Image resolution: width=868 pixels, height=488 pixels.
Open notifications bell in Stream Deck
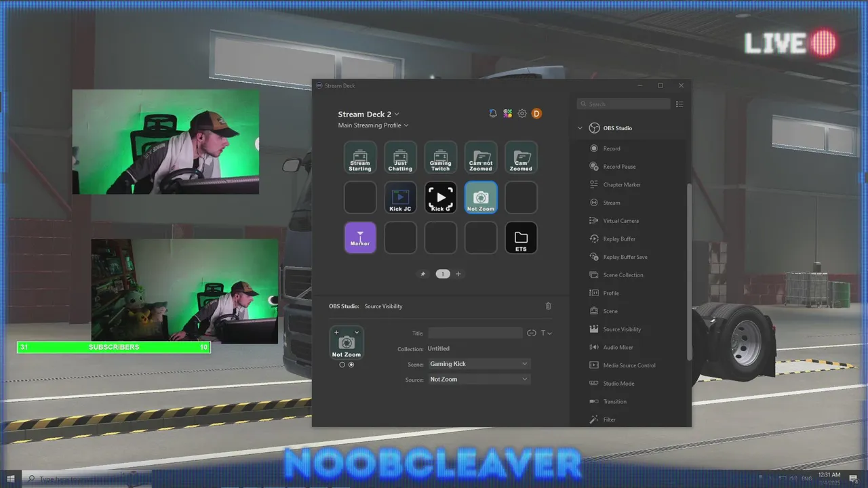[x=493, y=114]
